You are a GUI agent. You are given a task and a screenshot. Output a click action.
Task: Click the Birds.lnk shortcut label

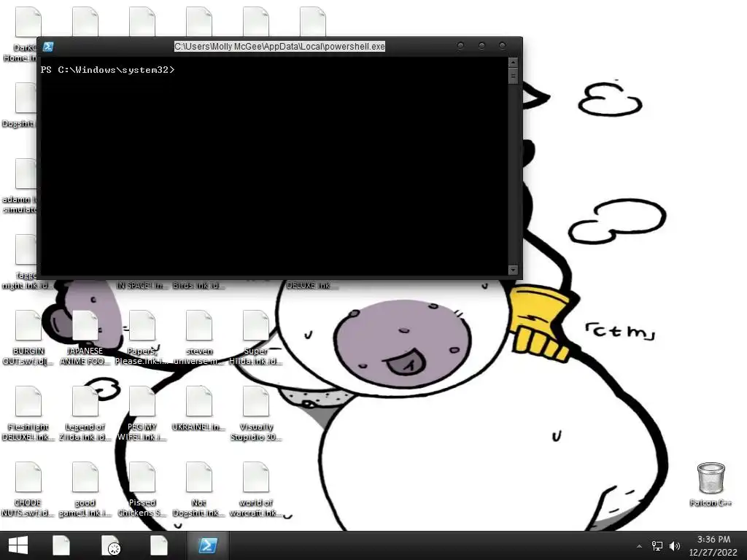(x=199, y=285)
